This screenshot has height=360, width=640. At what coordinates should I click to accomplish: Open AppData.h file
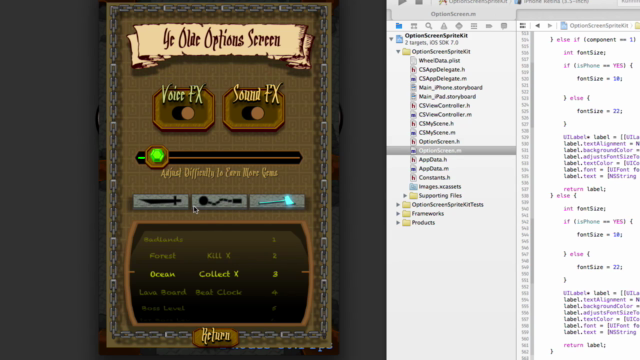tap(433, 160)
